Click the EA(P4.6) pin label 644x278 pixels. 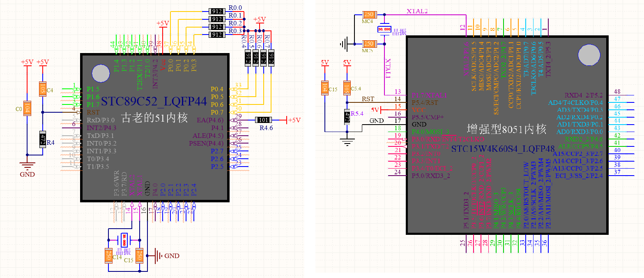[x=210, y=120]
